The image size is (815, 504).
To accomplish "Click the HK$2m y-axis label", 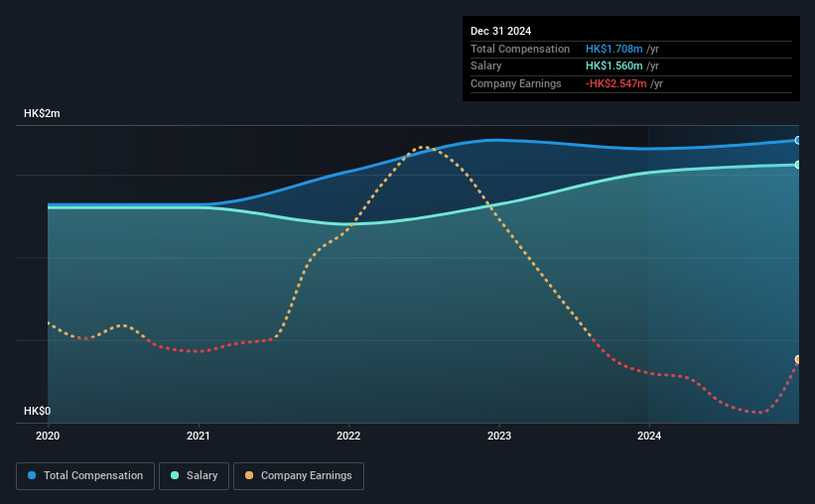I will (x=42, y=113).
